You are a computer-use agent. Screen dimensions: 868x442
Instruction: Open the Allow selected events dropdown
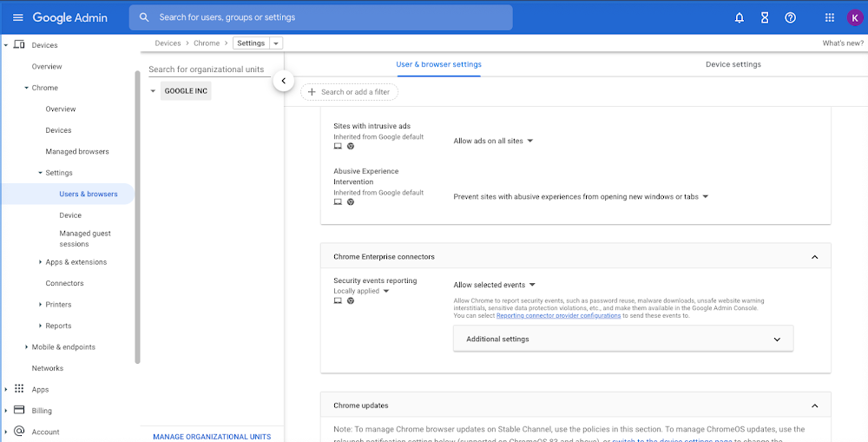coord(495,285)
